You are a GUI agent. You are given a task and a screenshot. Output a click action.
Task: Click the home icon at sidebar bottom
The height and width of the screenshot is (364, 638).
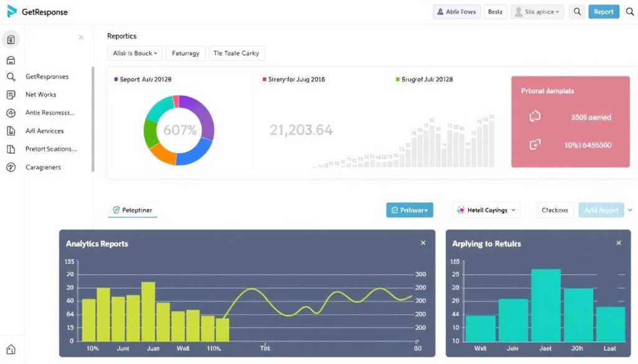click(11, 350)
